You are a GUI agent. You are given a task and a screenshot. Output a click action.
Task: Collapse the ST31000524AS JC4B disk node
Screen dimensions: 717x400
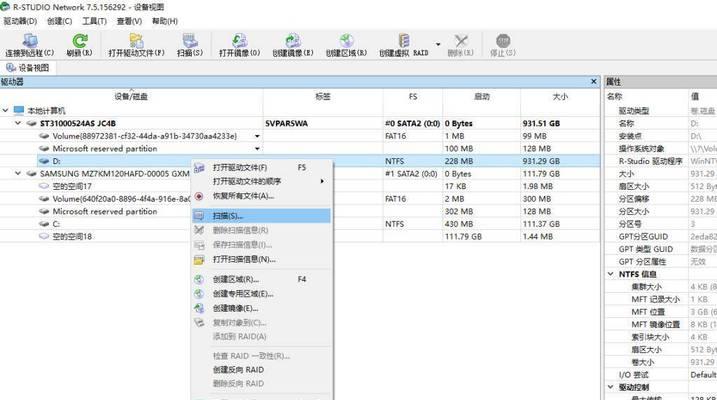coord(18,123)
